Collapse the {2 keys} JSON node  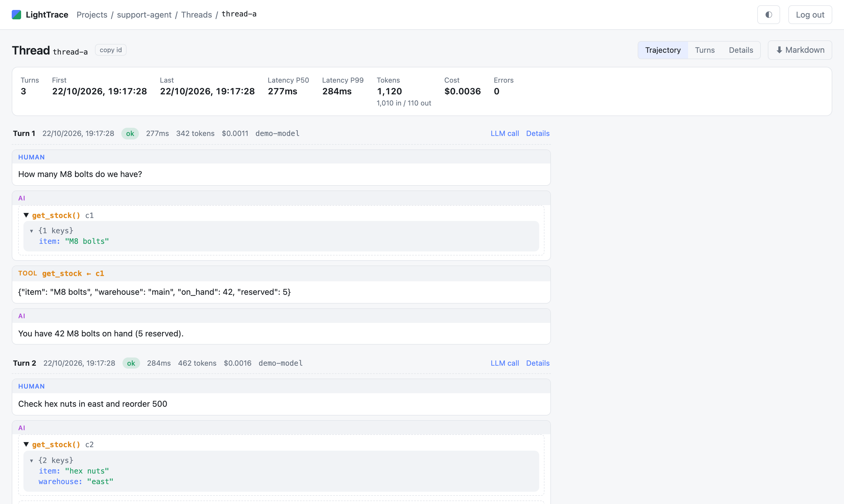click(32, 461)
